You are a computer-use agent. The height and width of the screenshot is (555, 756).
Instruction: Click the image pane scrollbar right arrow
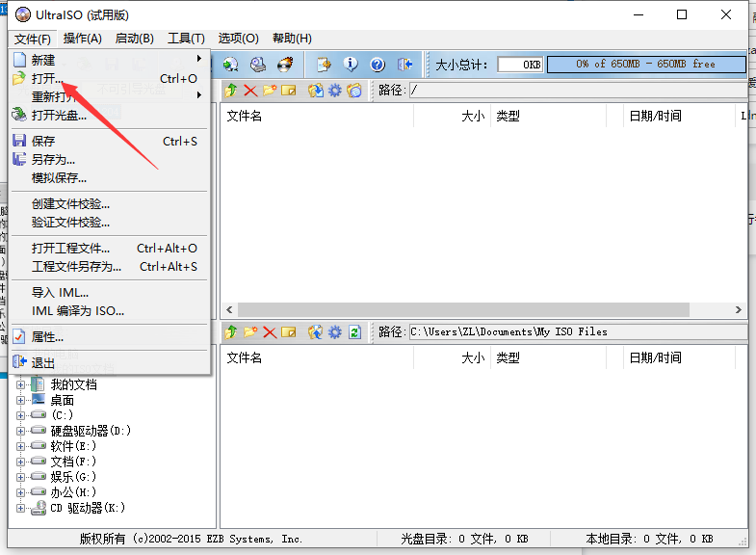pos(738,309)
